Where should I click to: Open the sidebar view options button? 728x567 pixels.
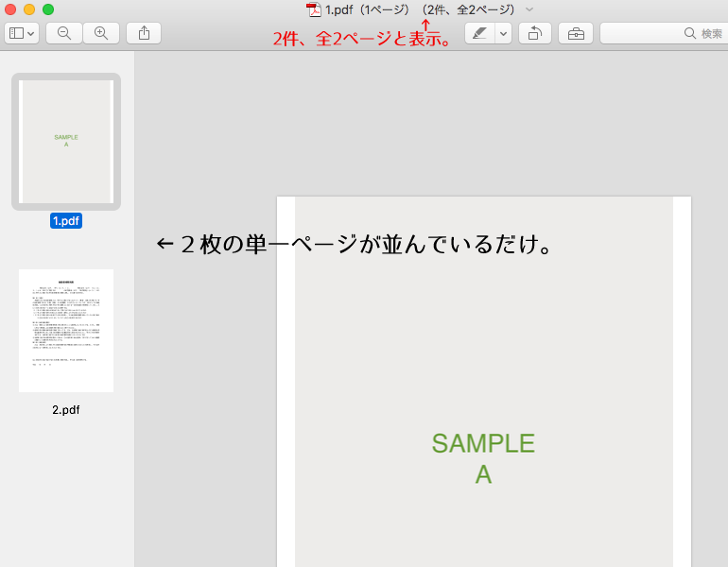tap(22, 33)
